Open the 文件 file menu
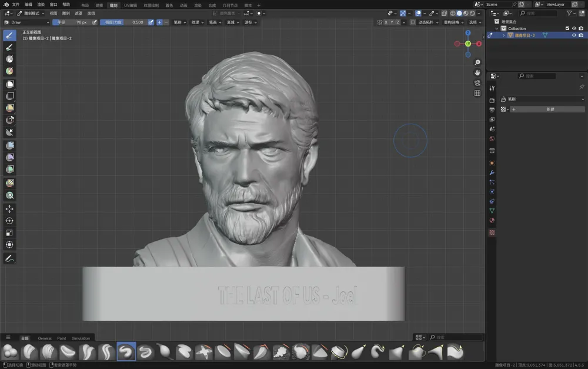The width and height of the screenshot is (588, 369). coord(15,5)
